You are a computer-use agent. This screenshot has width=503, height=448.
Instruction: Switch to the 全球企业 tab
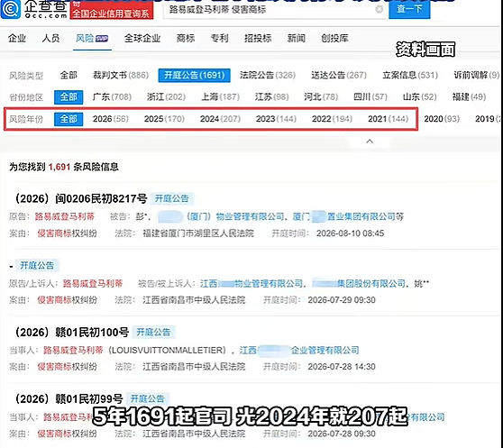point(142,38)
